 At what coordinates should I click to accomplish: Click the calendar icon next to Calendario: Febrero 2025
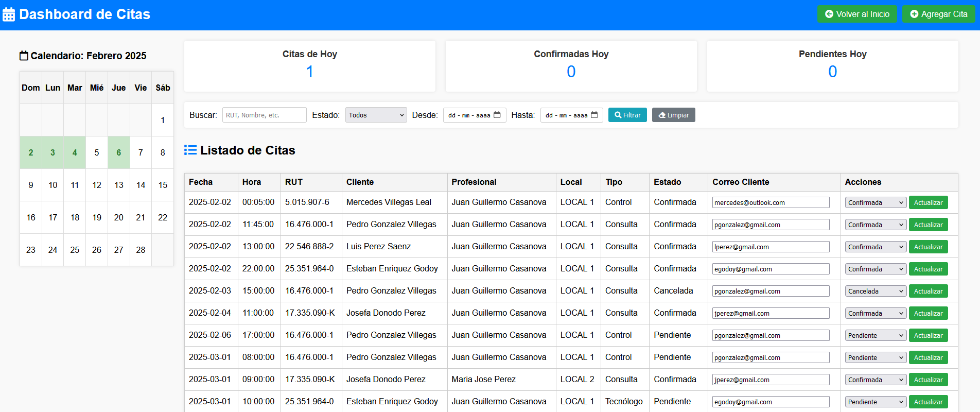coord(24,56)
